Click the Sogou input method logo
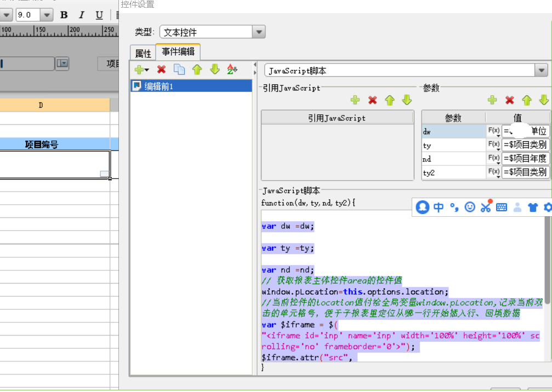 (x=423, y=207)
